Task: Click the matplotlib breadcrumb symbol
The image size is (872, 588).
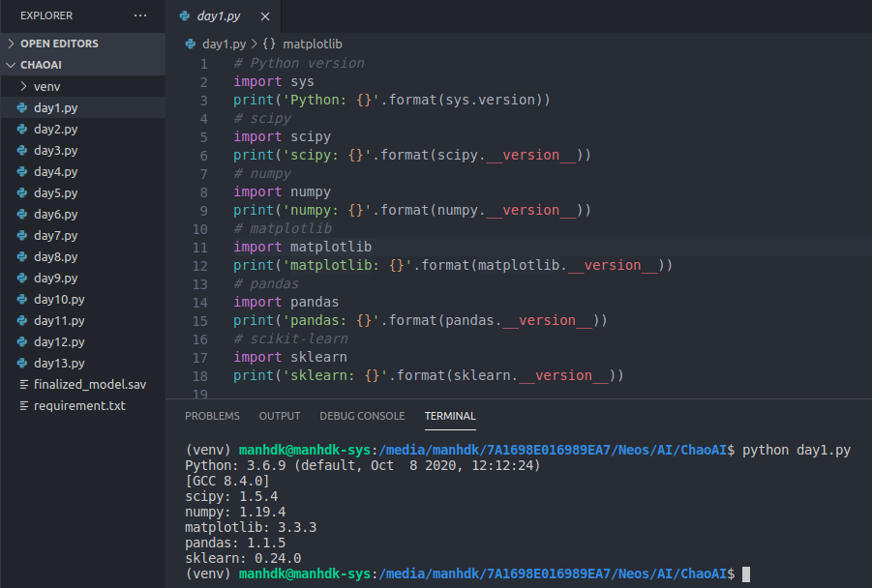Action: 313,44
